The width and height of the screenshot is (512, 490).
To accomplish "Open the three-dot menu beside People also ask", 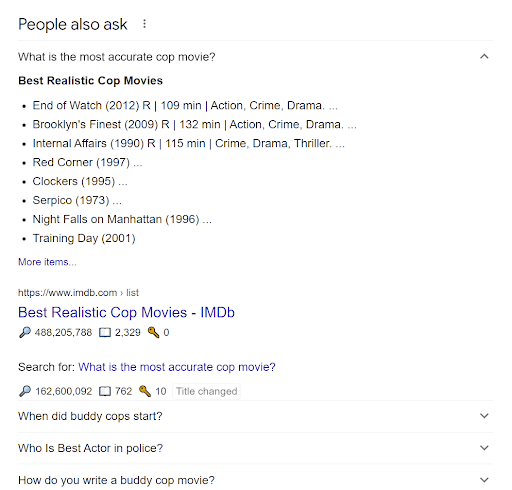I will (x=144, y=24).
